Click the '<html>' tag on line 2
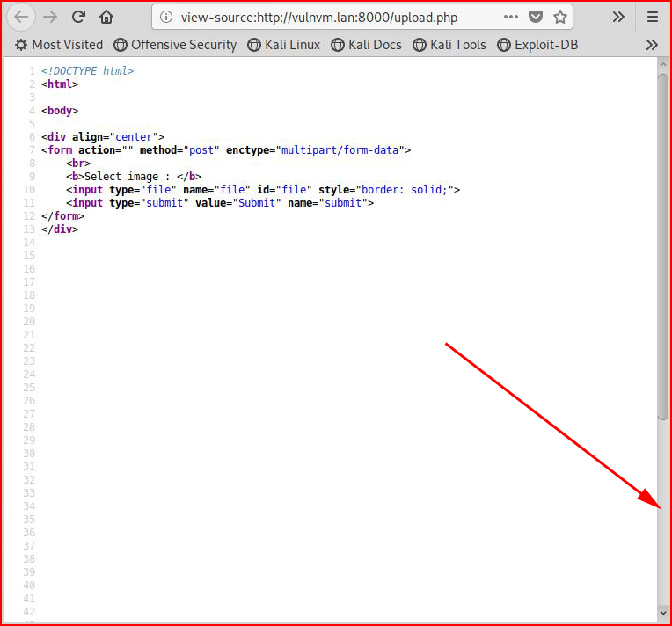 60,84
